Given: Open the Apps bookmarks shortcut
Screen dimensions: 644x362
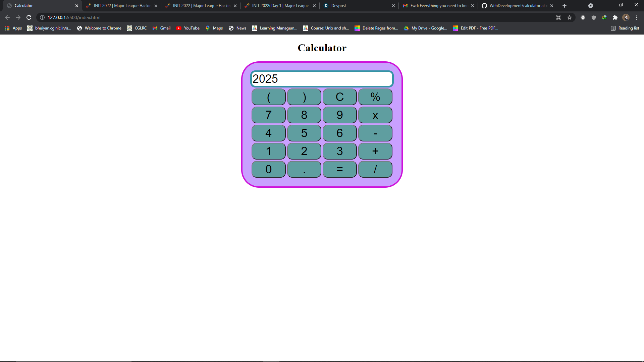Looking at the screenshot, I should [x=13, y=28].
